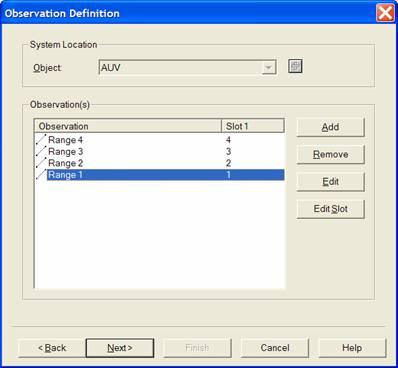Remove the selected observation

(x=330, y=155)
